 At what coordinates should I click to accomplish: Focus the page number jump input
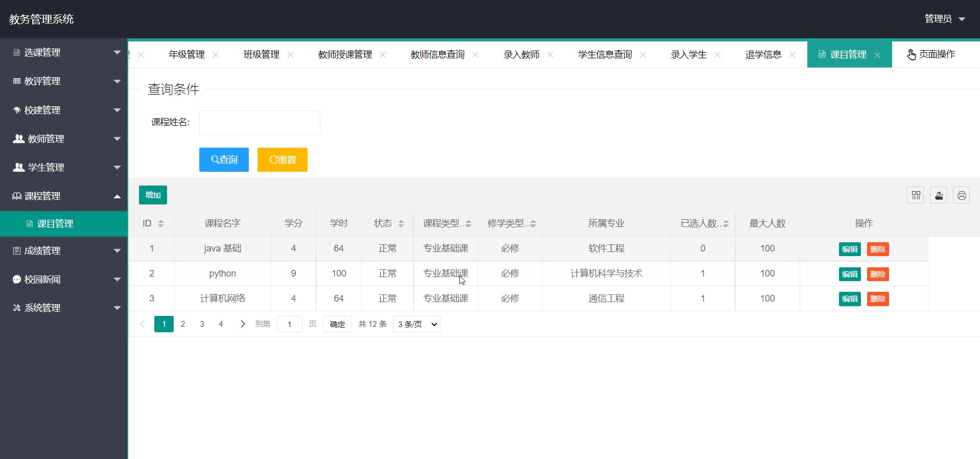click(x=289, y=324)
